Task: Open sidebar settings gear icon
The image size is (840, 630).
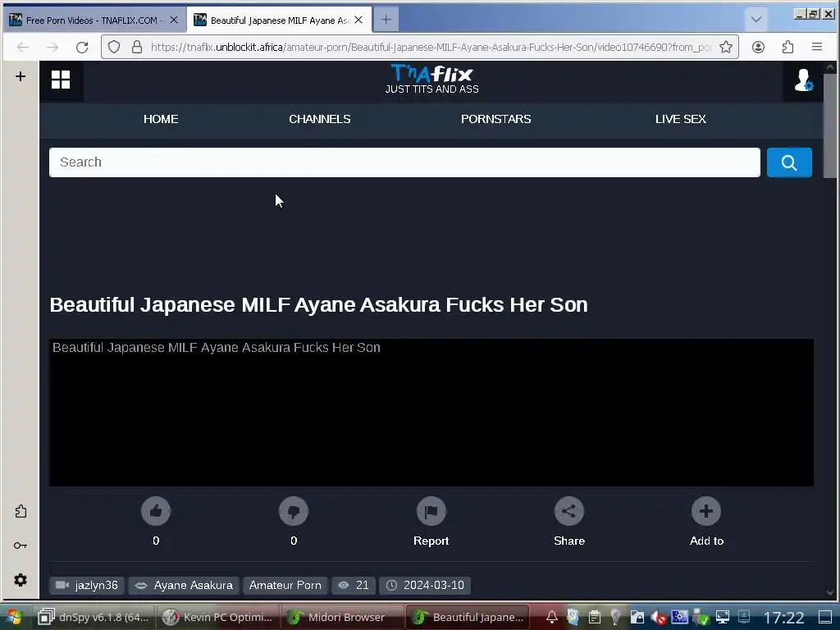Action: click(x=21, y=580)
